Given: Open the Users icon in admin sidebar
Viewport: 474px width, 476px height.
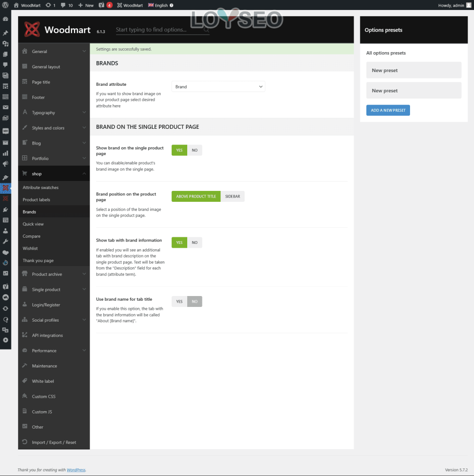Looking at the screenshot, I should pyautogui.click(x=6, y=231).
